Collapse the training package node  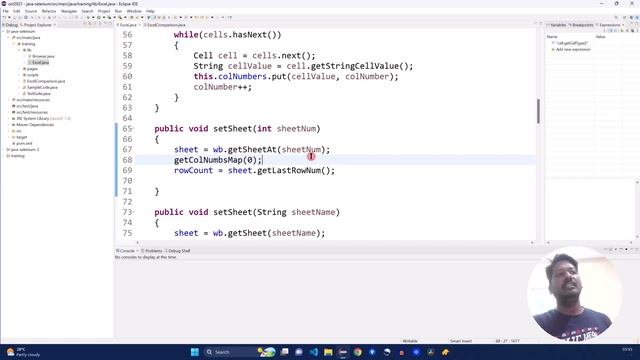click(14, 44)
